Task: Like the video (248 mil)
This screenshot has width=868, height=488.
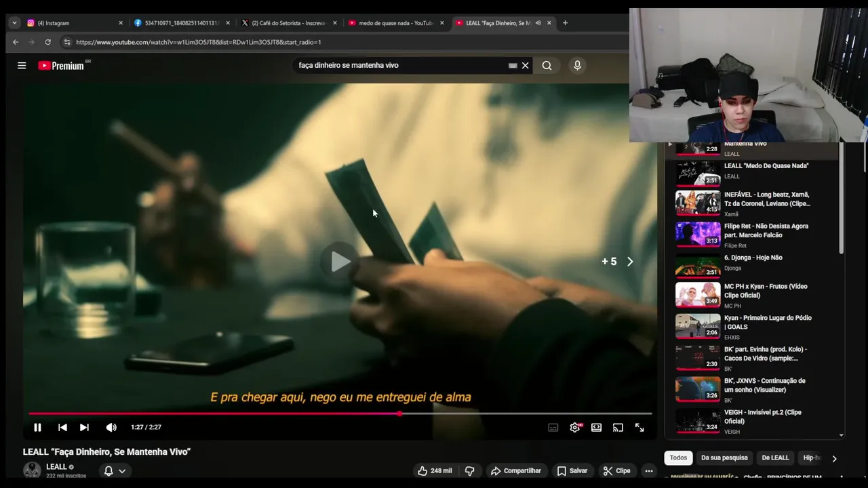Action: (x=435, y=471)
